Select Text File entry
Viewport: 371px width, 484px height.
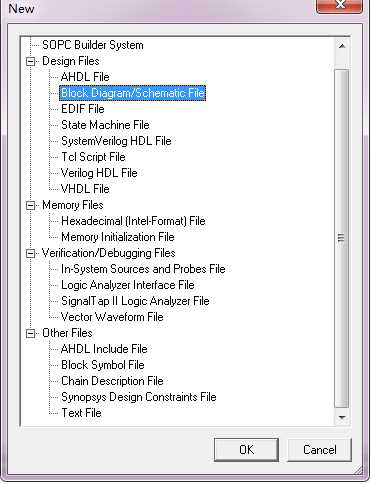click(x=81, y=413)
